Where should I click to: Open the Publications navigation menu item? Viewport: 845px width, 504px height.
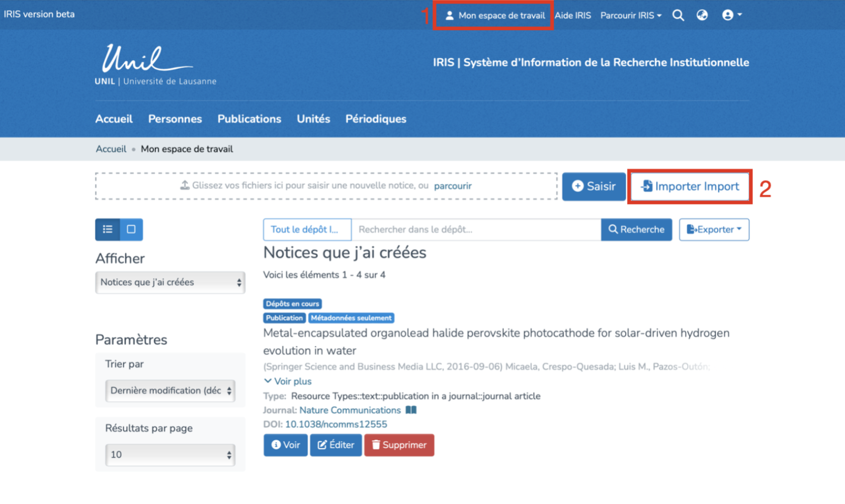[x=249, y=119]
